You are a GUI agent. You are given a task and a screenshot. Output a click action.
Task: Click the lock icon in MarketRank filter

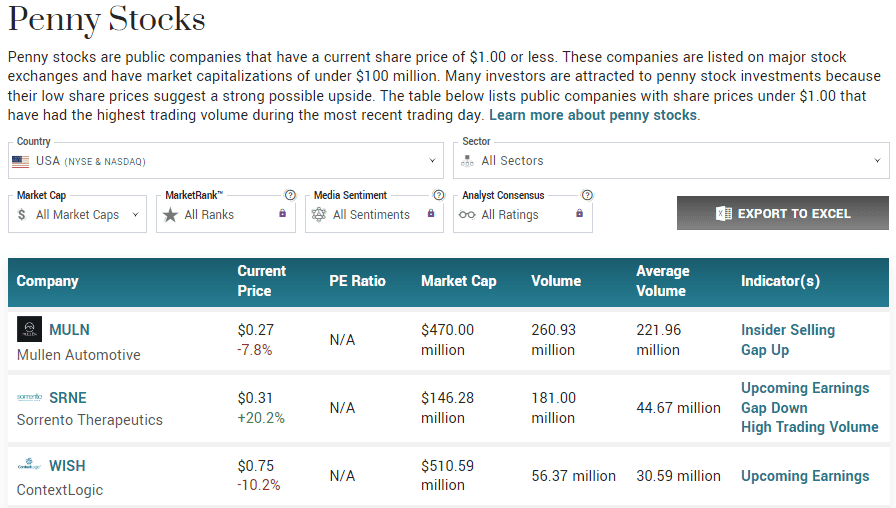(282, 213)
